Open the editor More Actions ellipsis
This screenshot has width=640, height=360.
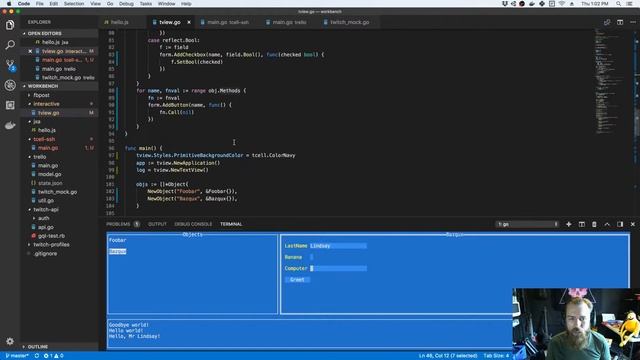pyautogui.click(x=633, y=22)
